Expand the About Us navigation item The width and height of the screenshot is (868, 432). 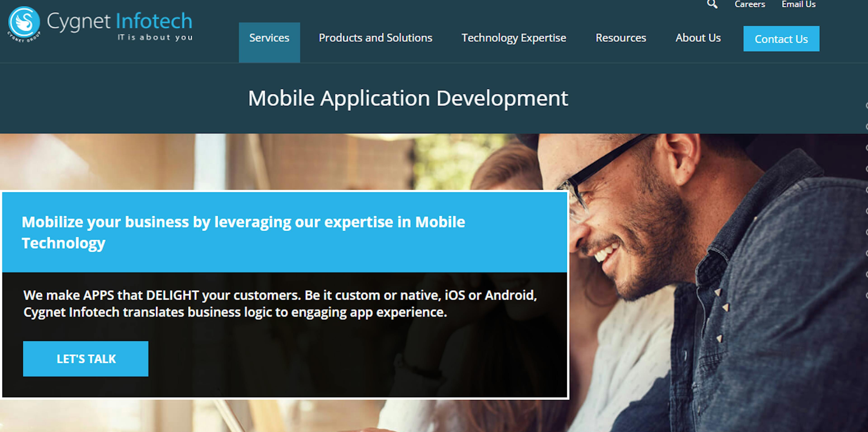(x=698, y=38)
